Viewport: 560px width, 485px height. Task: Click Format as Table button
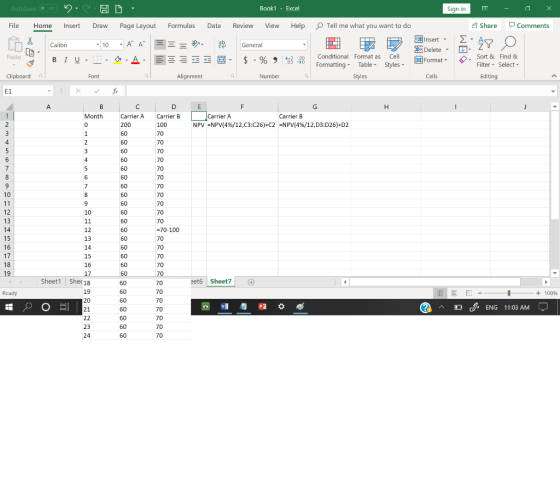[x=367, y=52]
